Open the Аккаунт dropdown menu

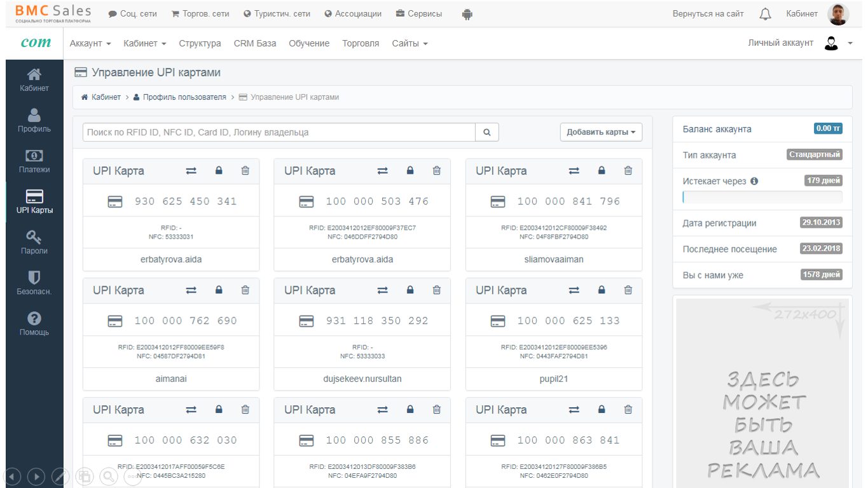(x=90, y=43)
